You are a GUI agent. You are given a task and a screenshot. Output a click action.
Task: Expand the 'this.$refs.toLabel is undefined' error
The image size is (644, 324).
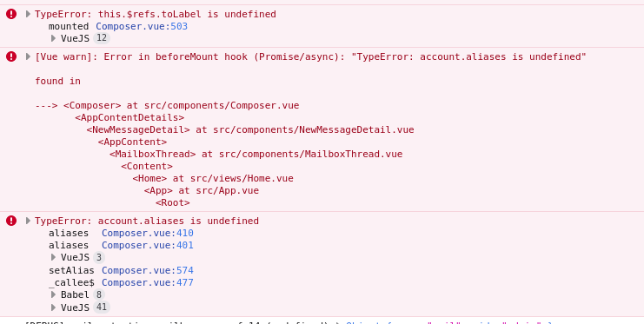point(28,14)
